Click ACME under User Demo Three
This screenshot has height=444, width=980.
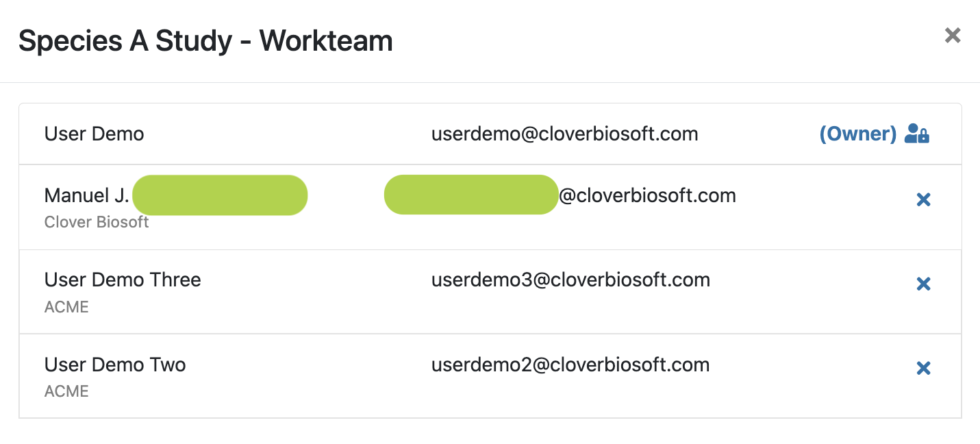(x=66, y=307)
